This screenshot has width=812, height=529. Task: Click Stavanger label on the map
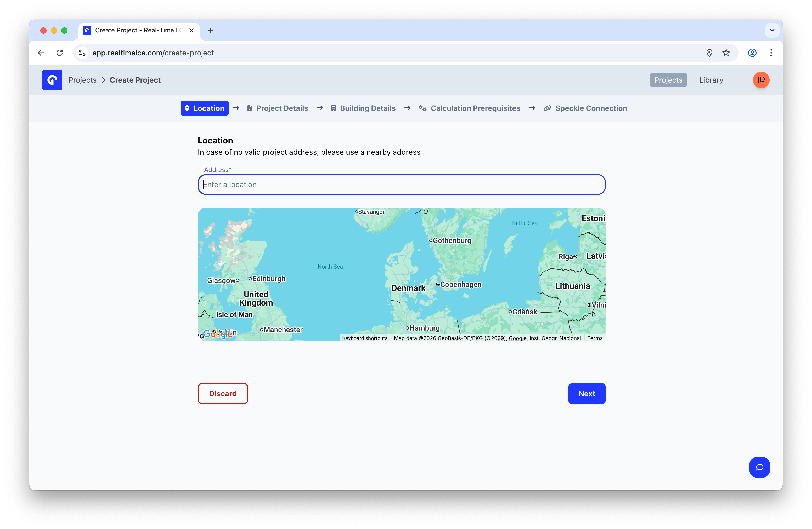pos(371,212)
